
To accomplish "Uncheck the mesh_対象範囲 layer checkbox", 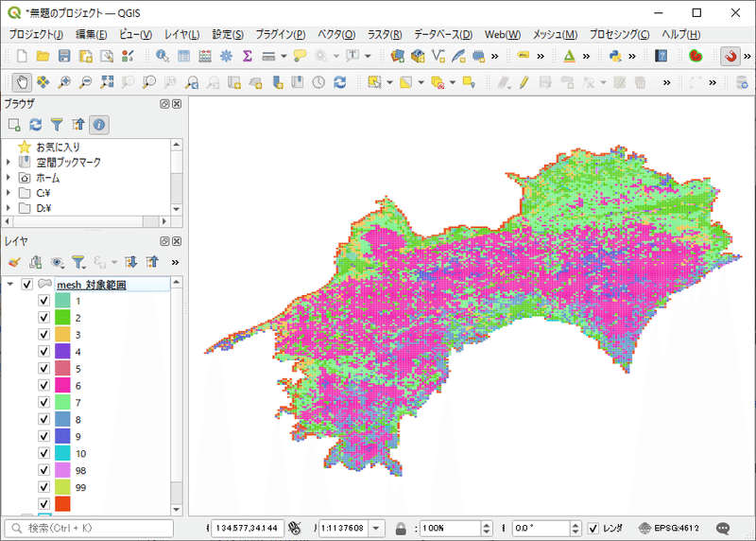I will [x=27, y=285].
